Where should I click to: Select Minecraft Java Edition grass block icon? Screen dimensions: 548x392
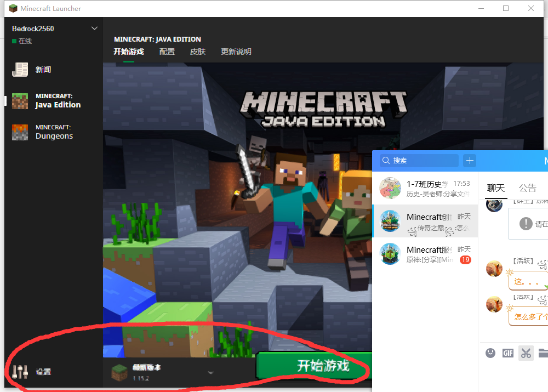pyautogui.click(x=20, y=101)
